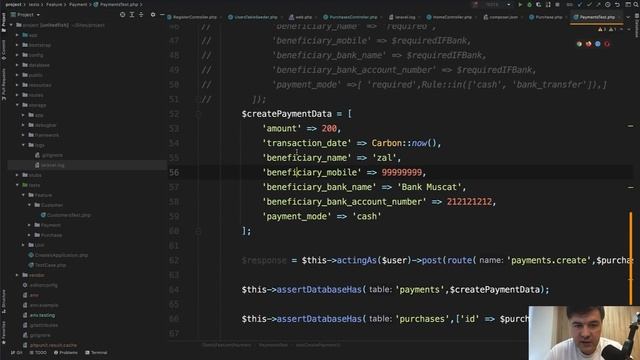Expand the config folder
This screenshot has width=640, height=360.
17,55
